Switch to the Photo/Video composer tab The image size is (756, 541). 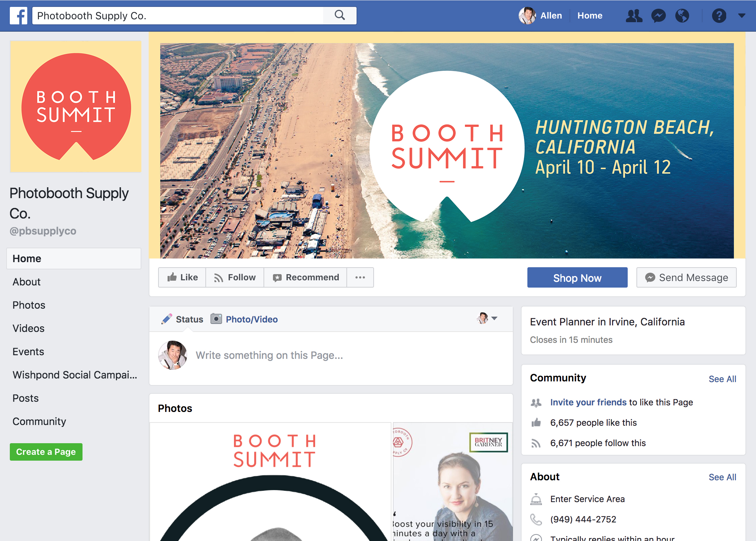point(244,319)
